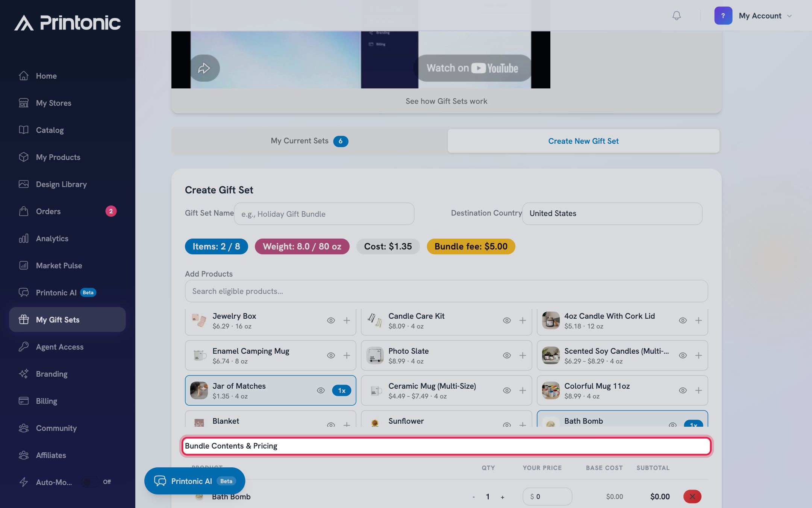Click the Branding sparkle icon
The image size is (812, 508).
(24, 374)
